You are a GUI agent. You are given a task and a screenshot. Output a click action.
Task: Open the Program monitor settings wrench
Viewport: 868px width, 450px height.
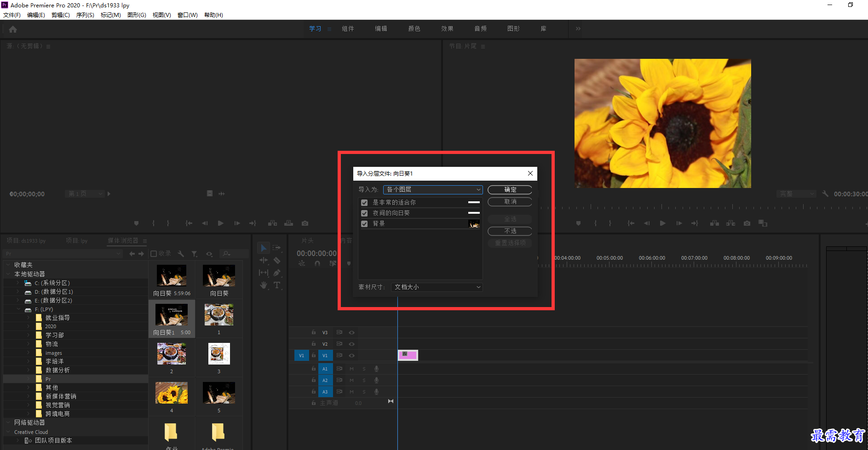(x=825, y=194)
